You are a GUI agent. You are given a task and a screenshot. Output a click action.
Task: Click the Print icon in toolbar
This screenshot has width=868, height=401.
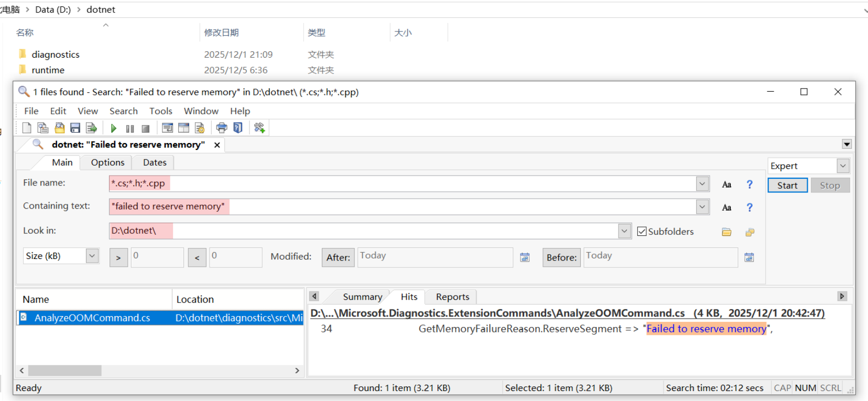(222, 128)
